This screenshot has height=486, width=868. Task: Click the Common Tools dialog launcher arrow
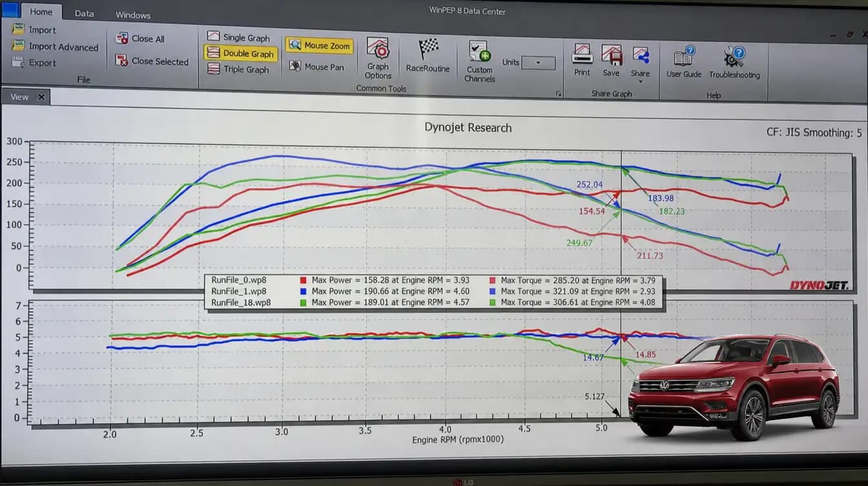(x=558, y=94)
